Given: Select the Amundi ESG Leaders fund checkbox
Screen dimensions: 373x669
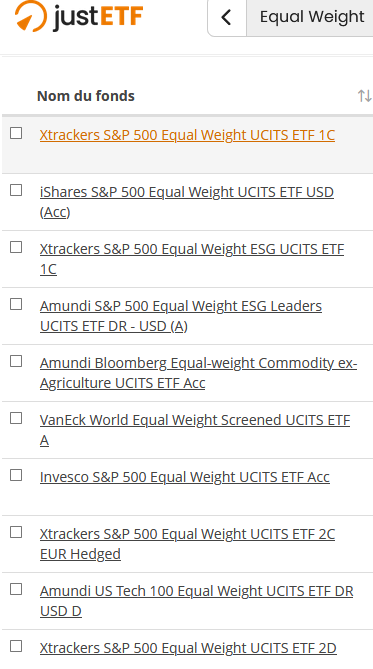Looking at the screenshot, I should click(16, 304).
